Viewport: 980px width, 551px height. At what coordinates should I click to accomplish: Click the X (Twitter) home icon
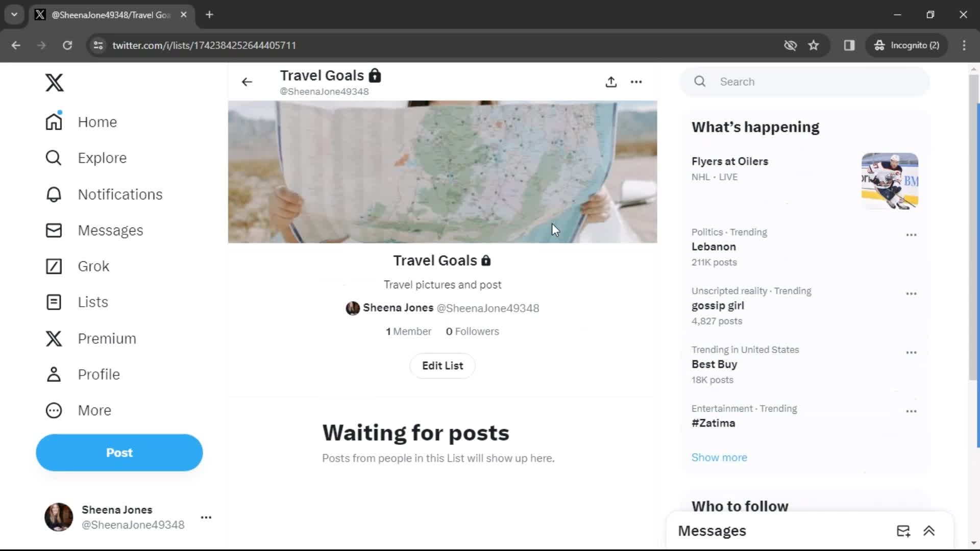[x=54, y=82]
